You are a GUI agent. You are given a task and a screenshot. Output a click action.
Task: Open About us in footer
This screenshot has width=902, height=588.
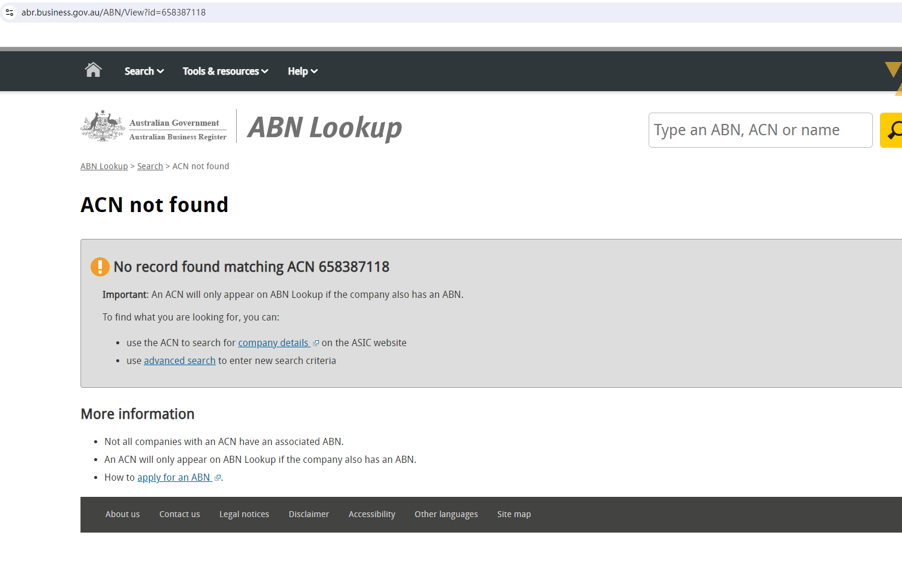pos(122,514)
